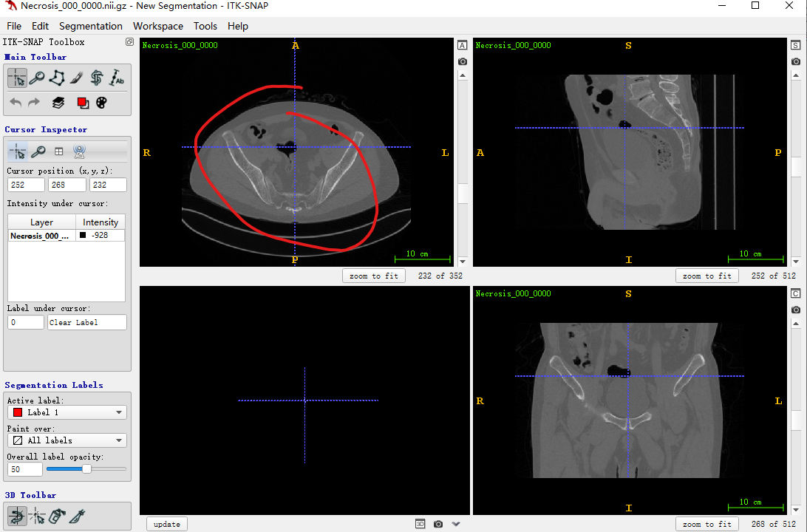The height and width of the screenshot is (532, 807).
Task: Take screenshot of the axial view
Action: [x=463, y=62]
